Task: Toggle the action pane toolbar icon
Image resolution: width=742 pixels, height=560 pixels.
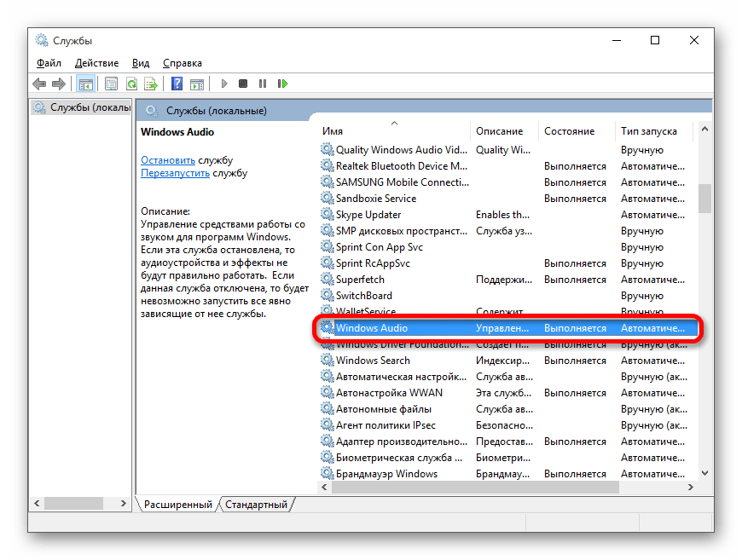Action: (x=197, y=84)
